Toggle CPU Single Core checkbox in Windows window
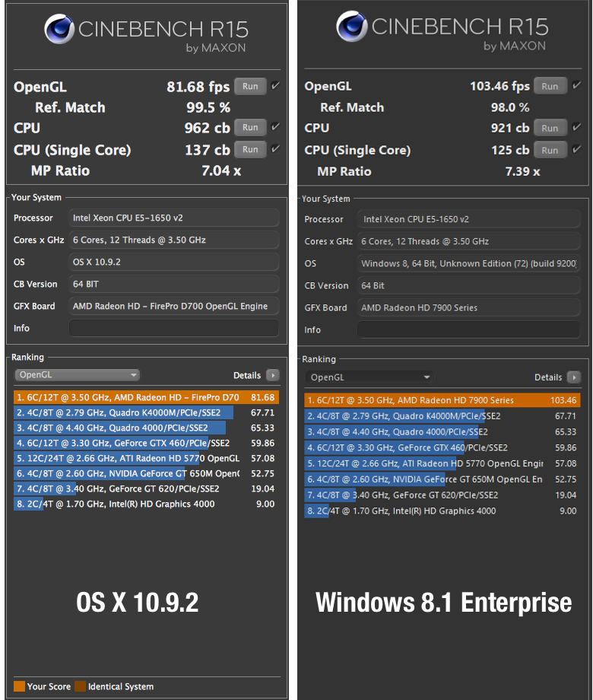The image size is (593, 700). coord(576,149)
